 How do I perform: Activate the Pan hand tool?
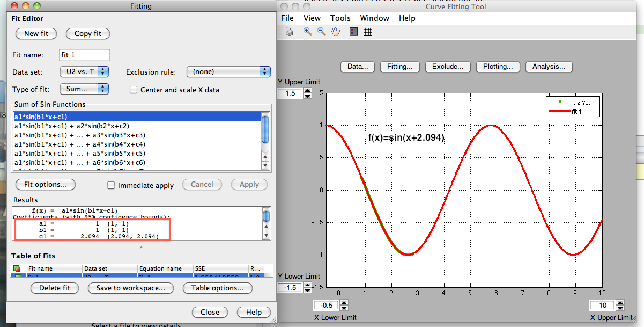pos(336,32)
